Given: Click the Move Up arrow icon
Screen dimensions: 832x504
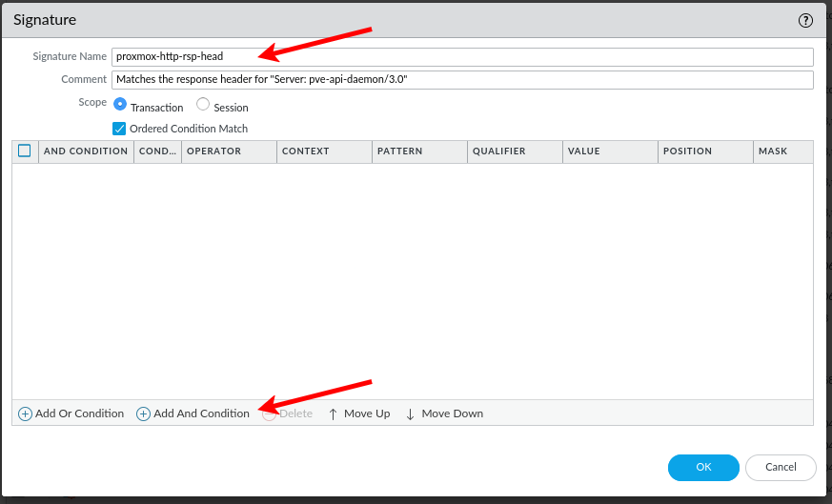Looking at the screenshot, I should click(x=333, y=413).
